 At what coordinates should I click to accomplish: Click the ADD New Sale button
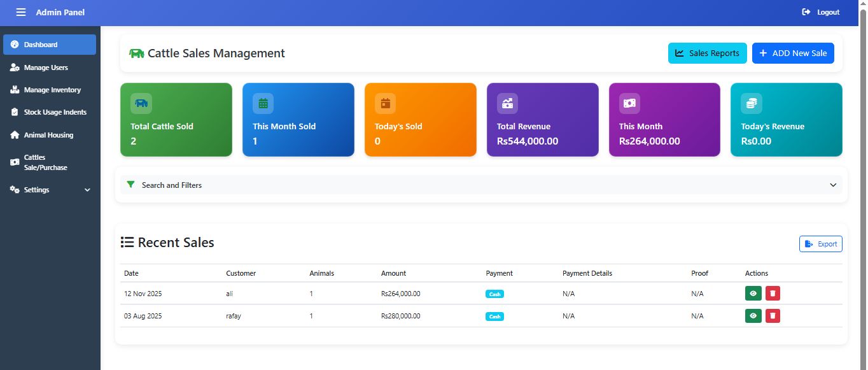point(792,53)
